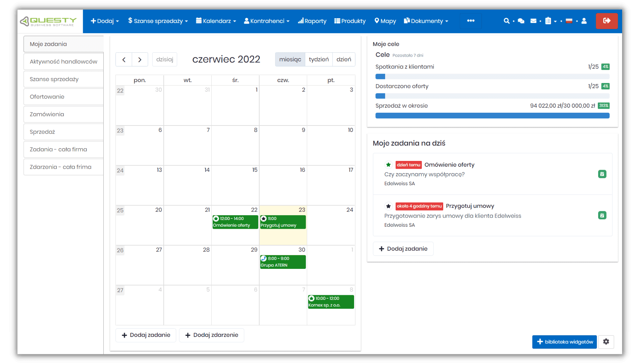Open Kornex sp. z o.o. calendar event

coord(331,302)
